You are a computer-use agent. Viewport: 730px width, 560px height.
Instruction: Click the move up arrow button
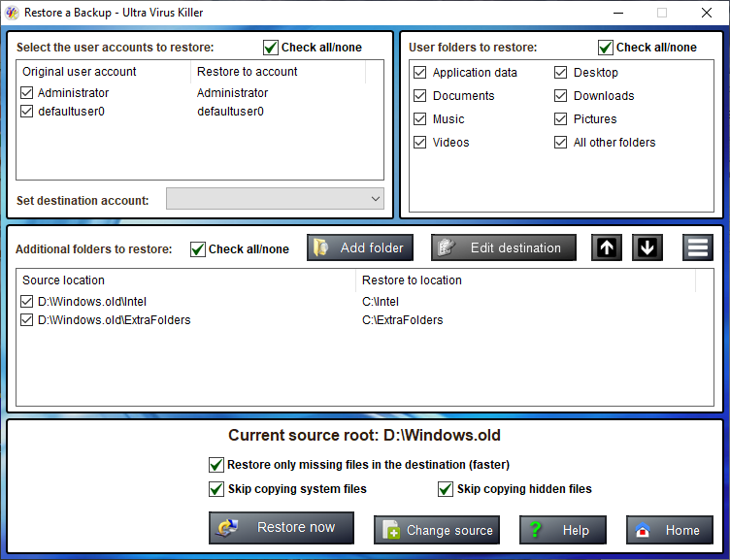[x=606, y=247]
